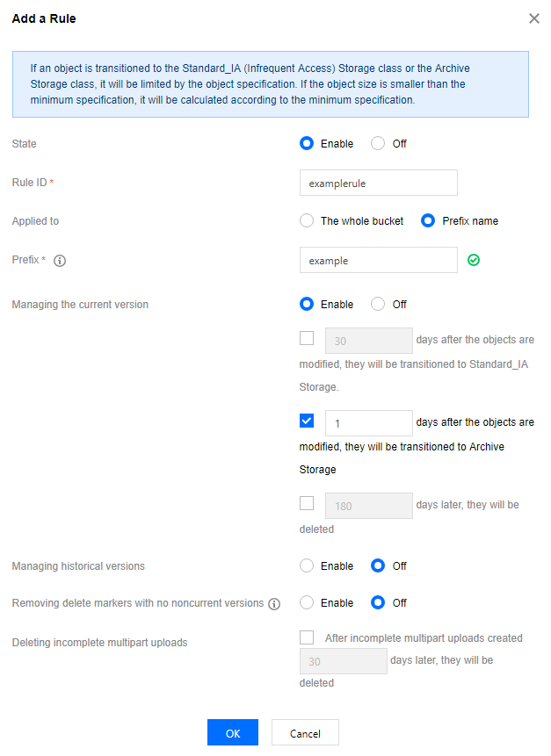Turn off managing the current version
The width and height of the screenshot is (551, 756).
tap(378, 304)
